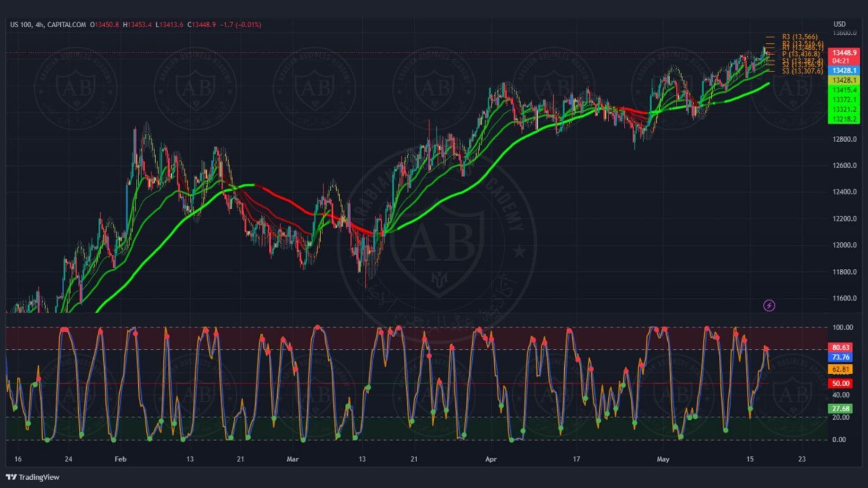Click the TradingView logo

(x=33, y=477)
